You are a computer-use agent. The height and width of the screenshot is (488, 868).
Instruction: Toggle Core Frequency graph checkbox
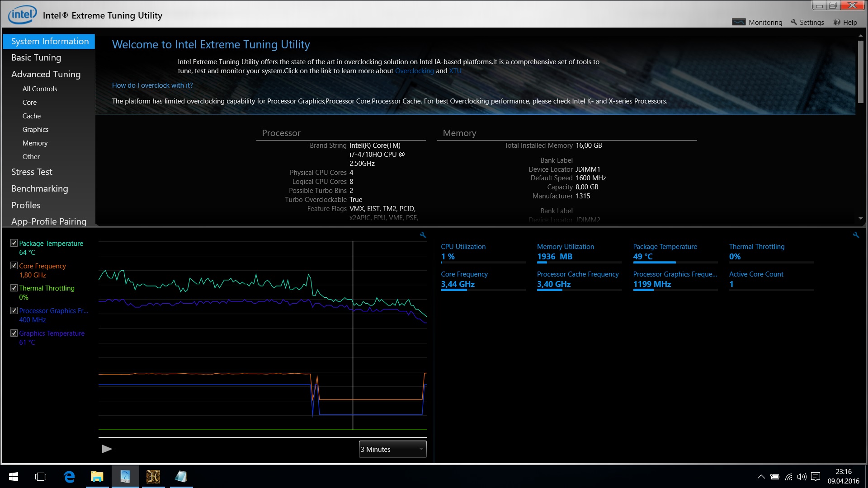tap(14, 266)
